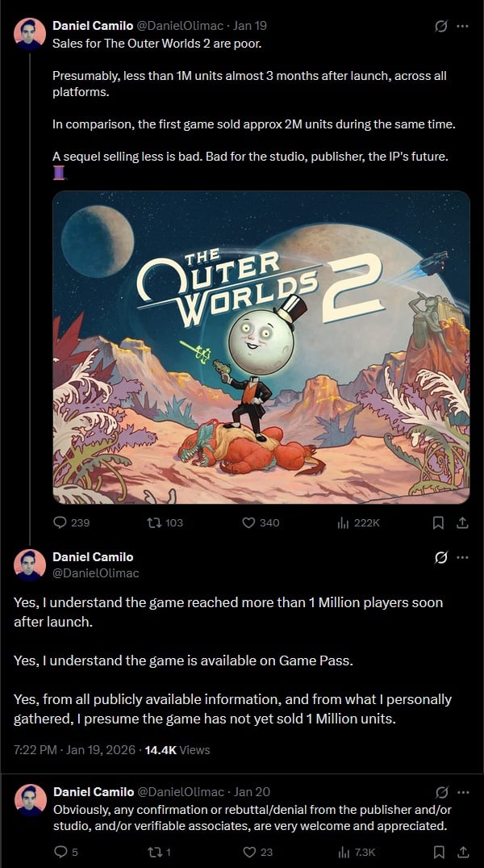Open Daniel Camilo's profile from top tweet name
The height and width of the screenshot is (868, 484).
click(x=93, y=26)
